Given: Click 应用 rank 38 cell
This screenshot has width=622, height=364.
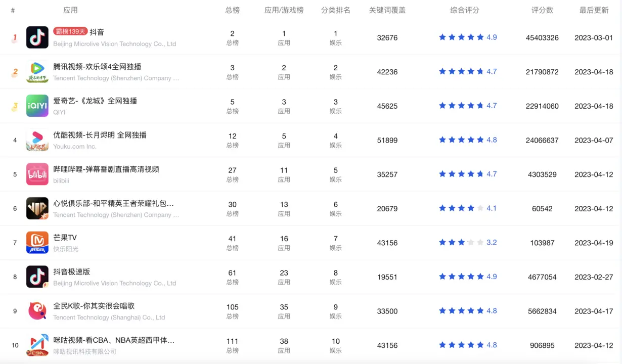Looking at the screenshot, I should coord(284,345).
